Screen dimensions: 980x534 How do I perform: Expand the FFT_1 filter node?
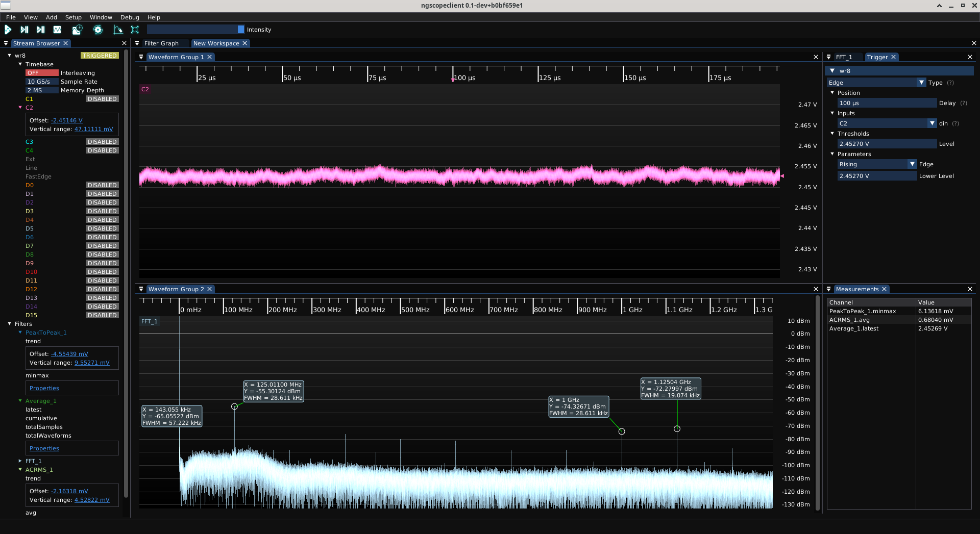coord(20,461)
